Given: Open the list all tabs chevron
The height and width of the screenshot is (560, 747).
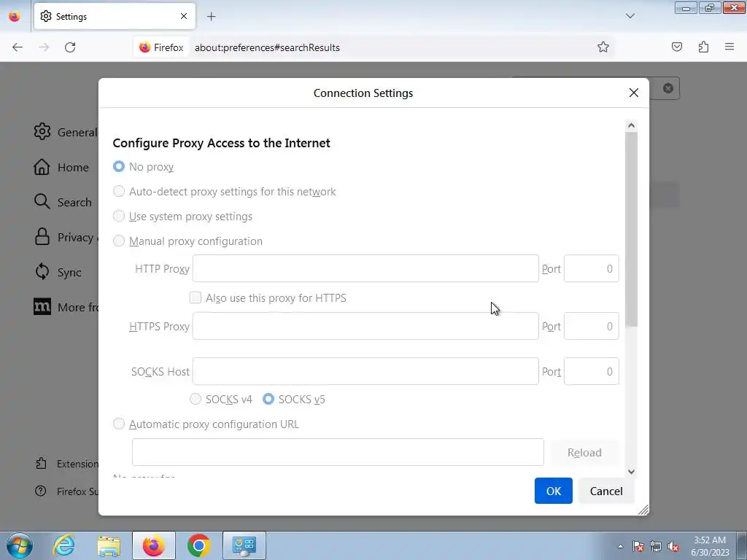Looking at the screenshot, I should pyautogui.click(x=630, y=16).
